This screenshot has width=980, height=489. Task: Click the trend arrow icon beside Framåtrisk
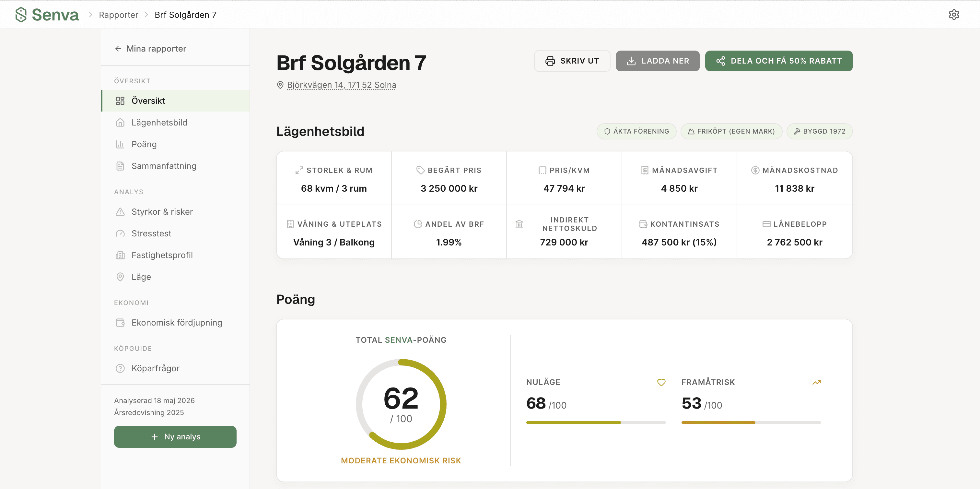tap(816, 382)
